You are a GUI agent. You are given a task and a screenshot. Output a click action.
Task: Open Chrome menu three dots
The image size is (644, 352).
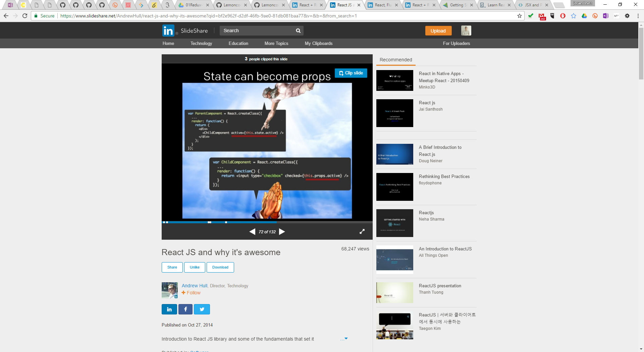tap(638, 16)
